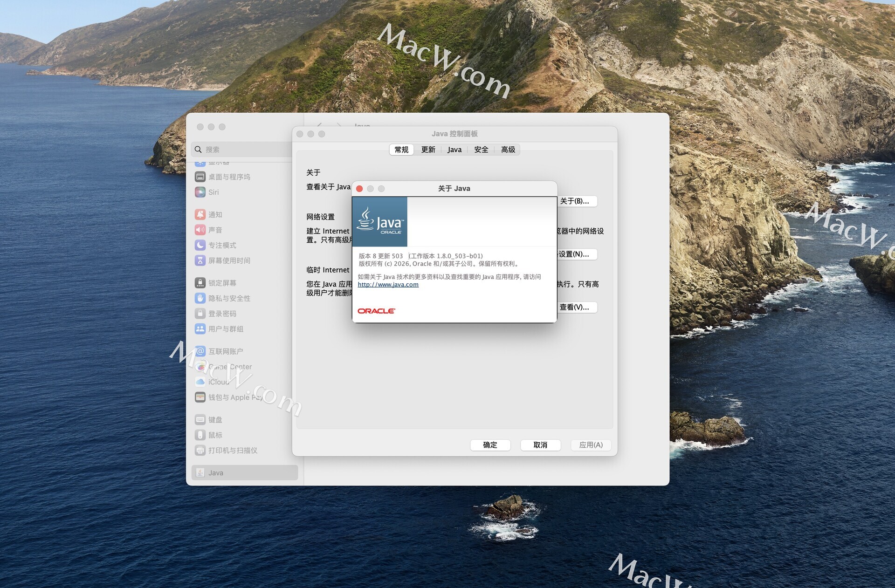Click the 网络设置 section heading
This screenshot has width=895, height=588.
(x=320, y=217)
